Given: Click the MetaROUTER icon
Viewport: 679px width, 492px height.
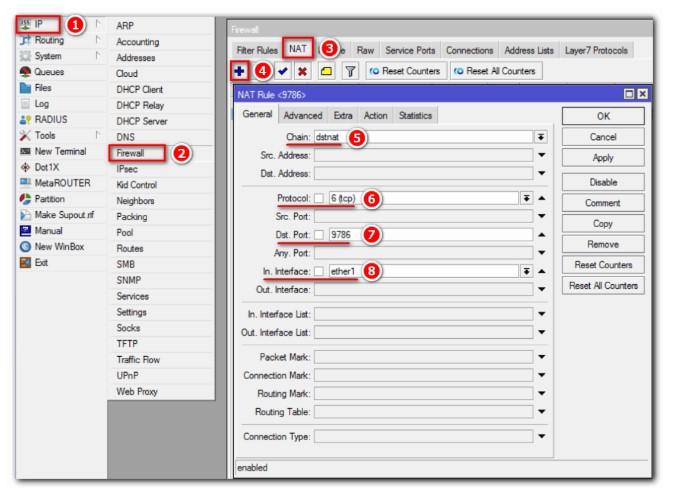Looking at the screenshot, I should click(x=26, y=183).
